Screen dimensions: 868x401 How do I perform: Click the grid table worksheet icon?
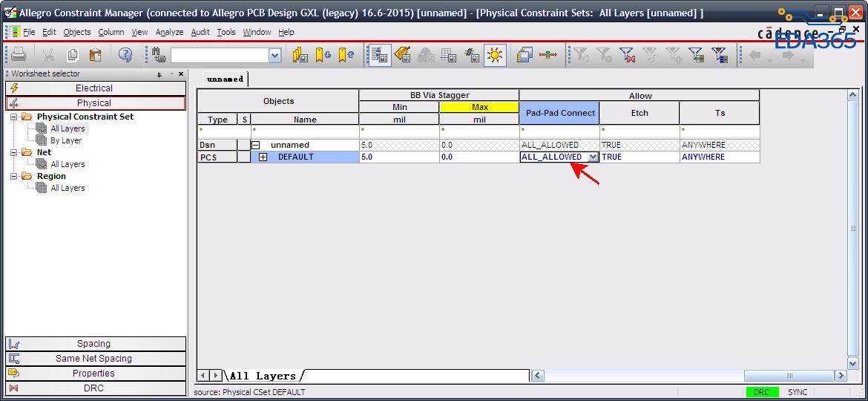pos(448,55)
